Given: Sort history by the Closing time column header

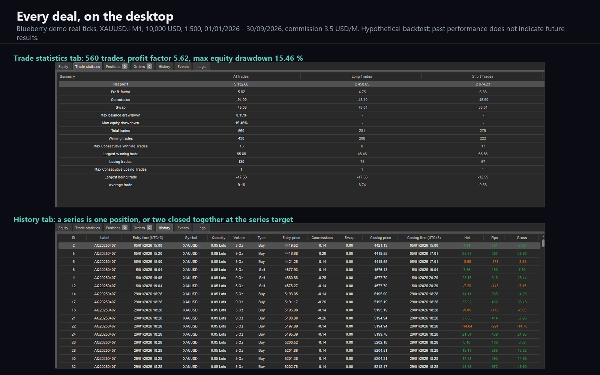Looking at the screenshot, I should coord(424,238).
